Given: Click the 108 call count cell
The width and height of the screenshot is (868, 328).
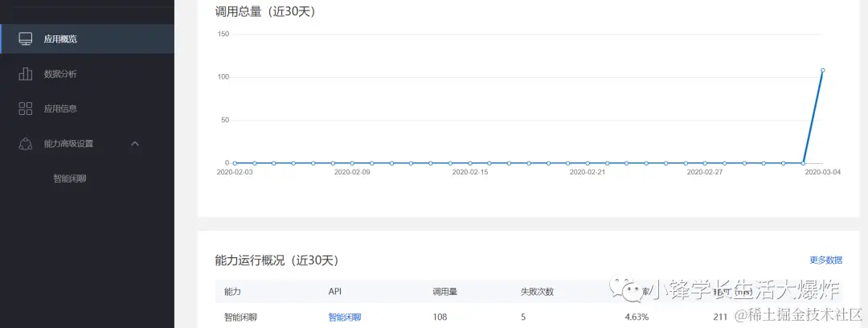Looking at the screenshot, I should click(x=440, y=318).
